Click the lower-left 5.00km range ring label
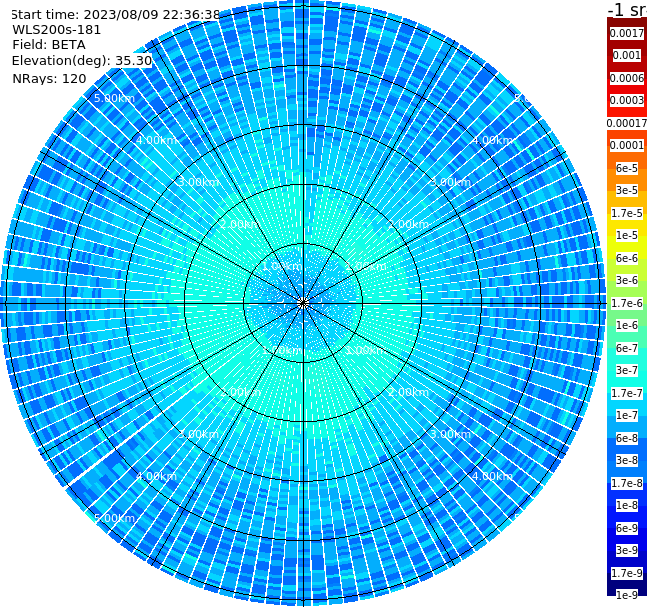Screen dimensions: 647x607 click(114, 518)
